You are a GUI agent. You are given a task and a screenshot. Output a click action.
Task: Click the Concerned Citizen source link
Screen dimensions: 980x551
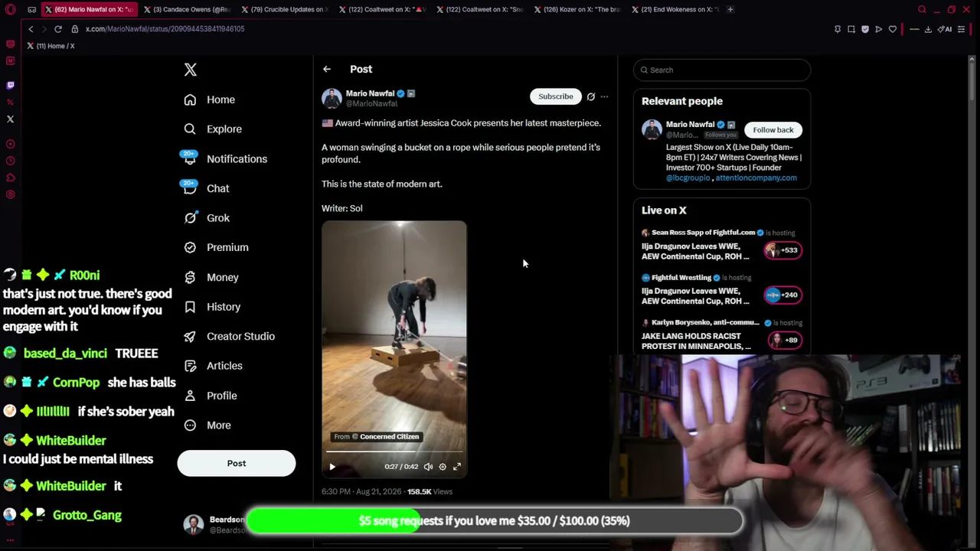click(x=389, y=437)
